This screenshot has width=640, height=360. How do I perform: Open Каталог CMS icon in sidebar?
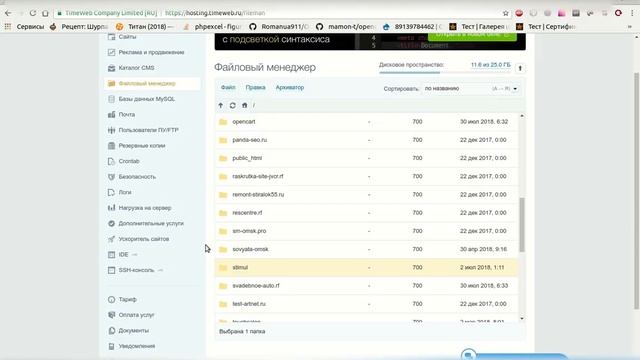pyautogui.click(x=111, y=68)
